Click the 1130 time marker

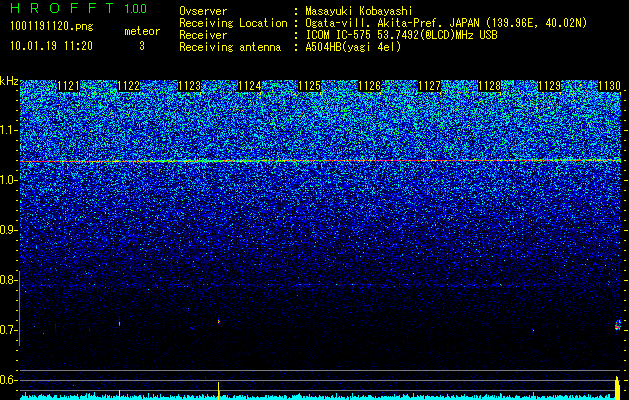(609, 86)
